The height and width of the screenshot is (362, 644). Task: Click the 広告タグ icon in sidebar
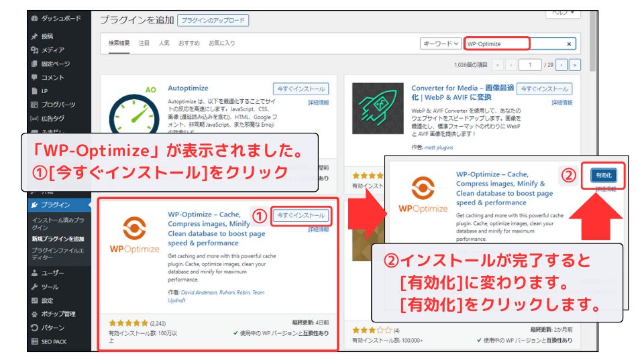pyautogui.click(x=34, y=119)
